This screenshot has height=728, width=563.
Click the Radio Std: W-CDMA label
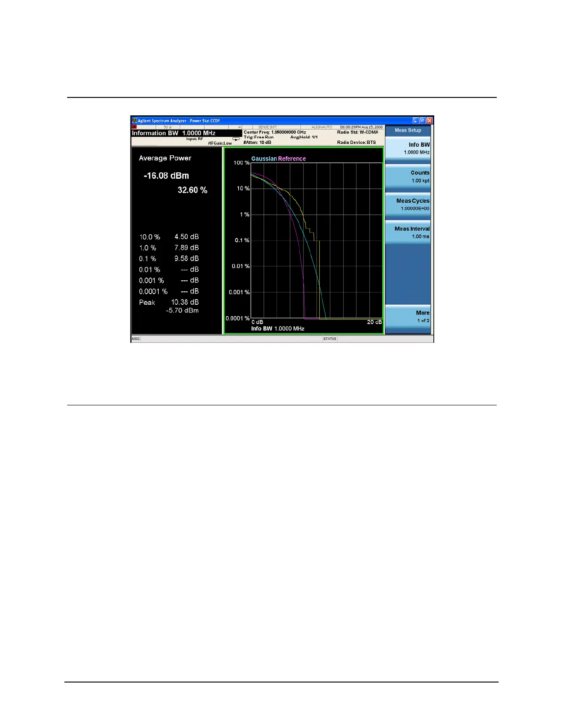point(357,132)
